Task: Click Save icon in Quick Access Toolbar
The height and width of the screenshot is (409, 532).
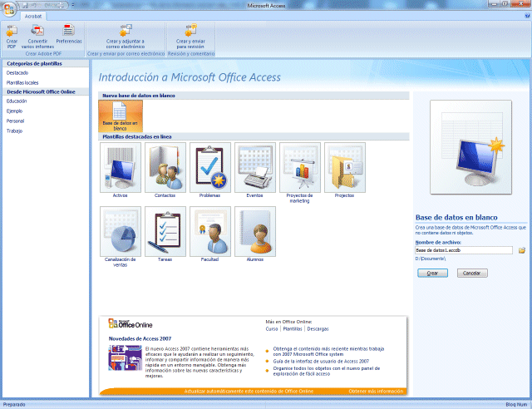Action: [25, 6]
